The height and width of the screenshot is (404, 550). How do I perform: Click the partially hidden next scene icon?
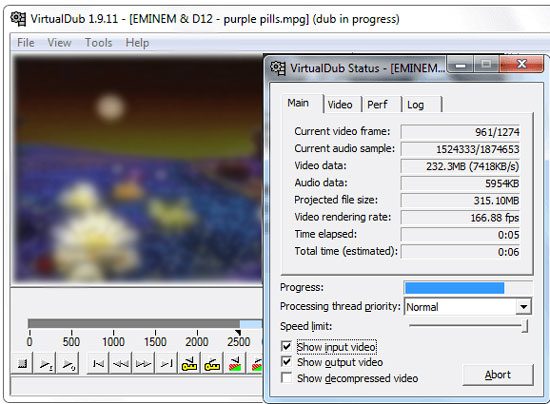[x=256, y=364]
